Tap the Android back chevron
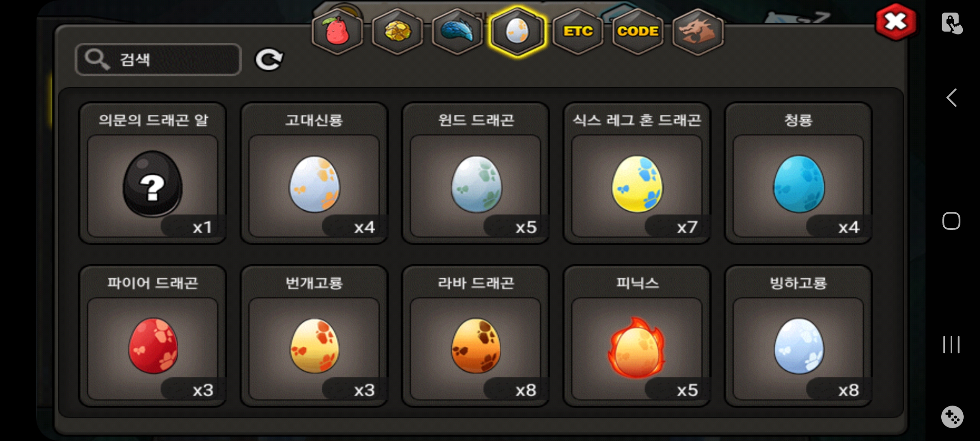Image resolution: width=980 pixels, height=441 pixels. 951,98
